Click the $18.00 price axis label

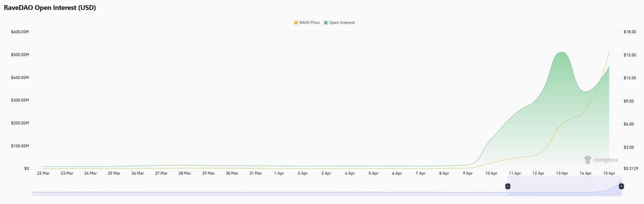tap(630, 32)
